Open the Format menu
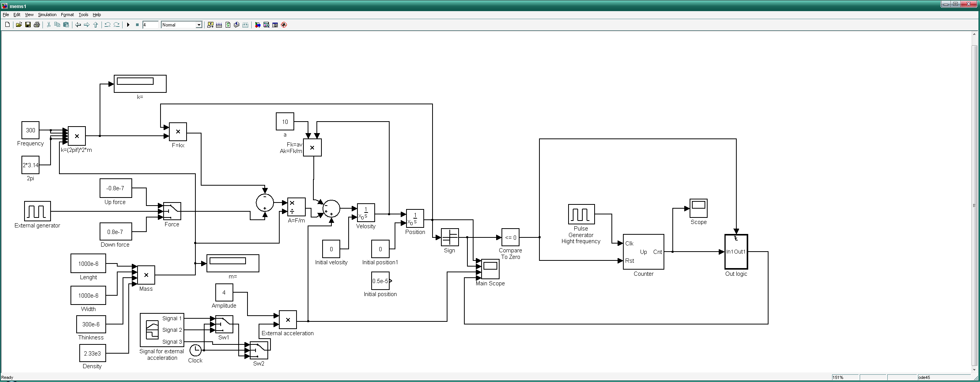This screenshot has height=382, width=980. point(67,15)
